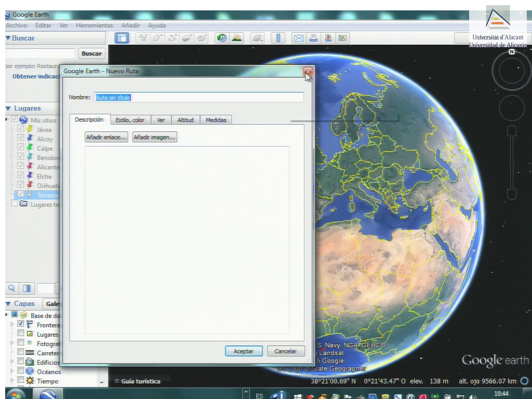Open the Windows Start button
This screenshot has height=399, width=532.
(x=15, y=395)
